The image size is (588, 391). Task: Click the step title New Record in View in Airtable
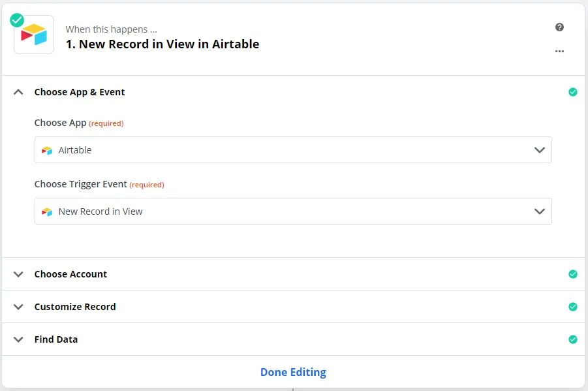coord(162,44)
